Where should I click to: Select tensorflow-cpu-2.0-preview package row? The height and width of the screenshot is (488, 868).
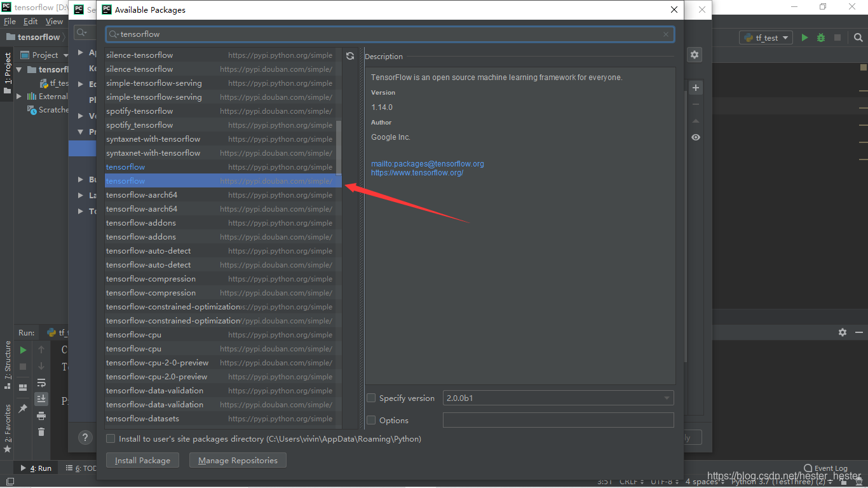point(223,377)
